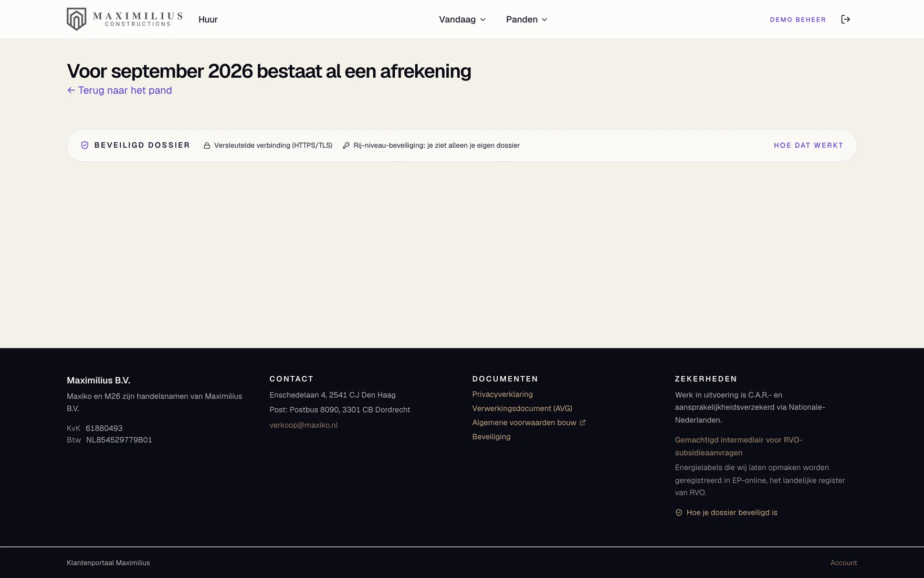Click the Beveiligd Dossier label
Screen dimensions: 924x578
point(142,145)
